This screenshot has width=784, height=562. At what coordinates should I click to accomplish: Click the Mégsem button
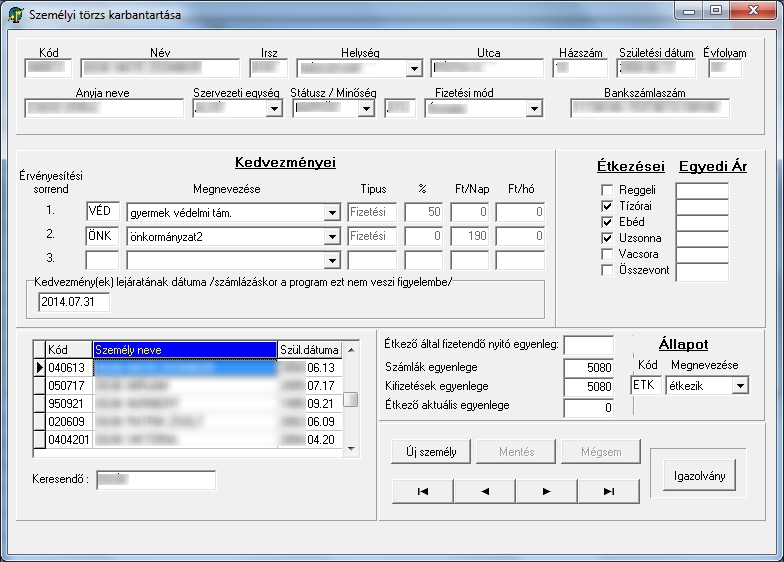pyautogui.click(x=601, y=452)
